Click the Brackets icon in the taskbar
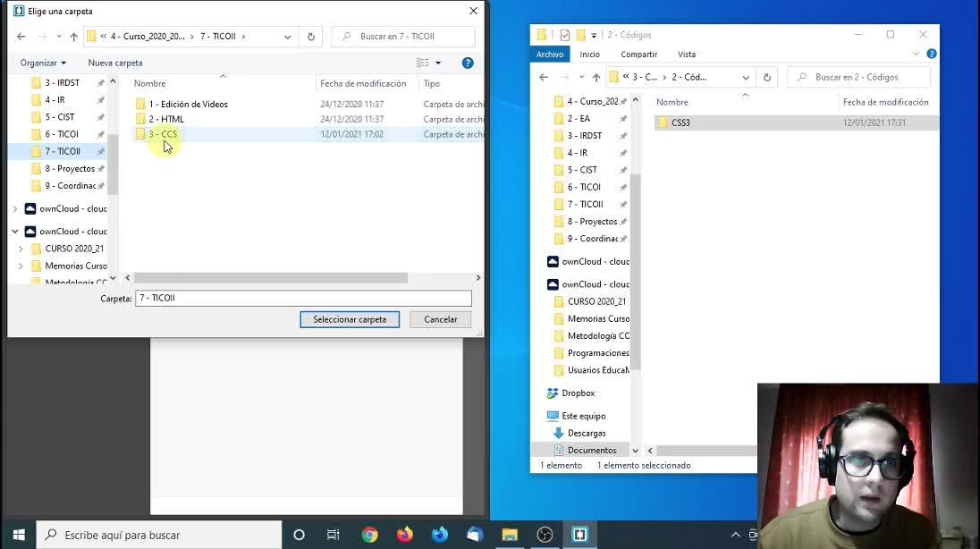The width and height of the screenshot is (980, 549). click(579, 535)
